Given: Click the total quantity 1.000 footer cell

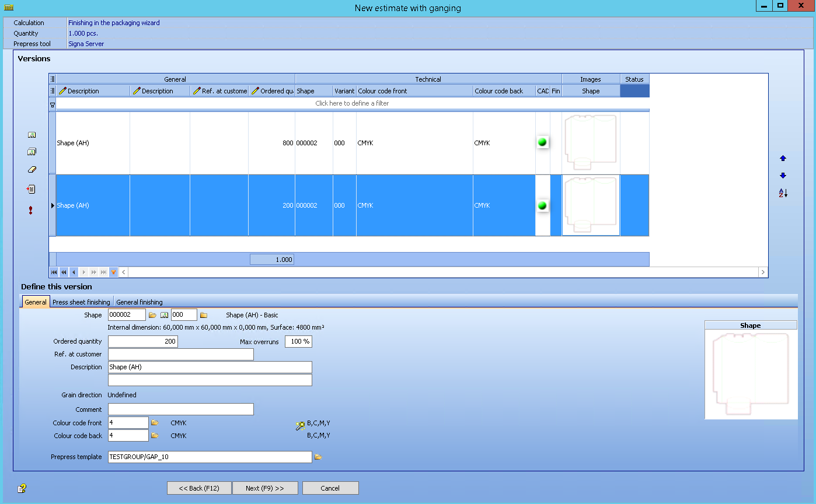Looking at the screenshot, I should (272, 260).
